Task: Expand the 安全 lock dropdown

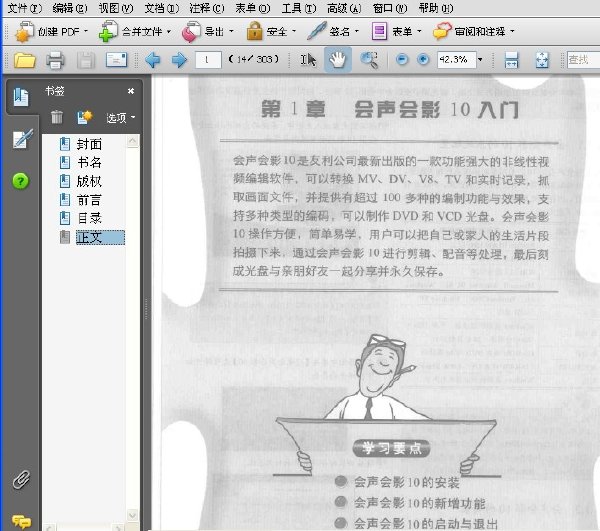Action: point(294,31)
